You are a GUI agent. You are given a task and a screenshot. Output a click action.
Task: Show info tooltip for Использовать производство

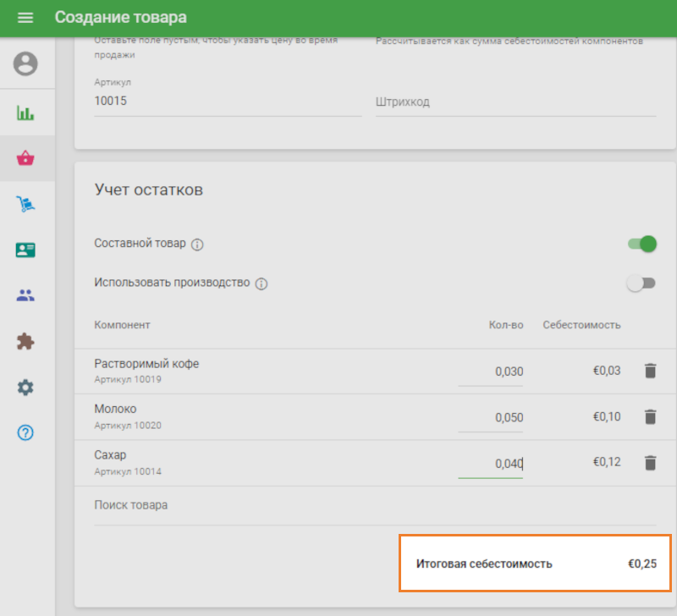coord(261,283)
